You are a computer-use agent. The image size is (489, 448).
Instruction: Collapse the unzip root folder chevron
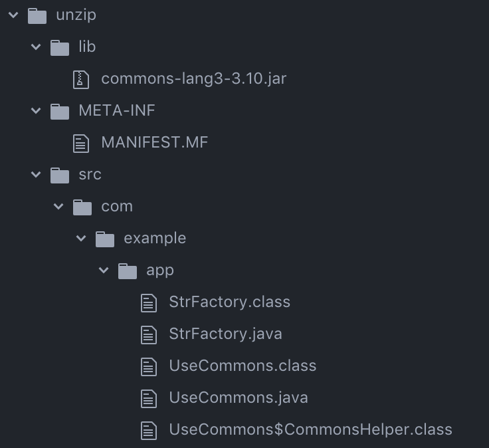[13, 15]
